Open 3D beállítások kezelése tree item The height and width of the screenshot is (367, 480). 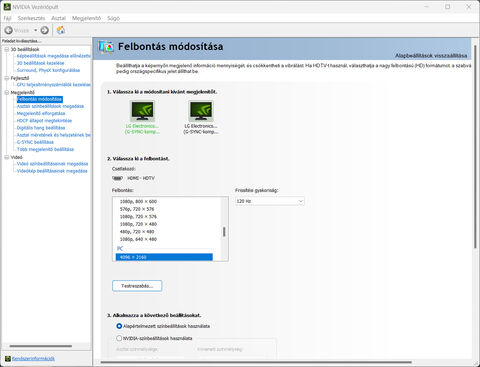pyautogui.click(x=40, y=63)
